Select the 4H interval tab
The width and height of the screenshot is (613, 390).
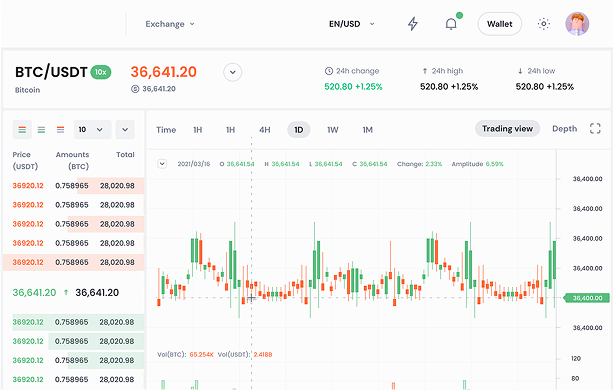265,130
